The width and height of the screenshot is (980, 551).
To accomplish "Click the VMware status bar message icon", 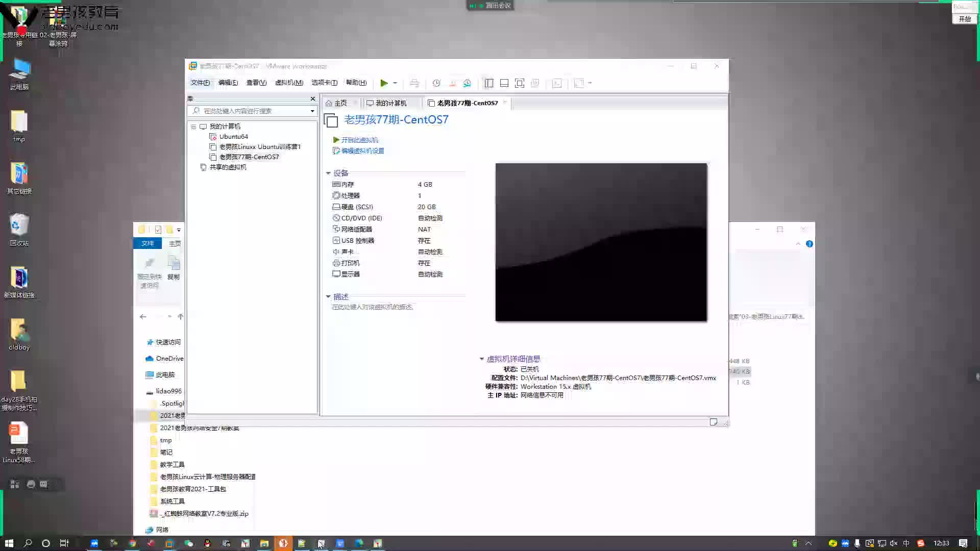I will 714,422.
